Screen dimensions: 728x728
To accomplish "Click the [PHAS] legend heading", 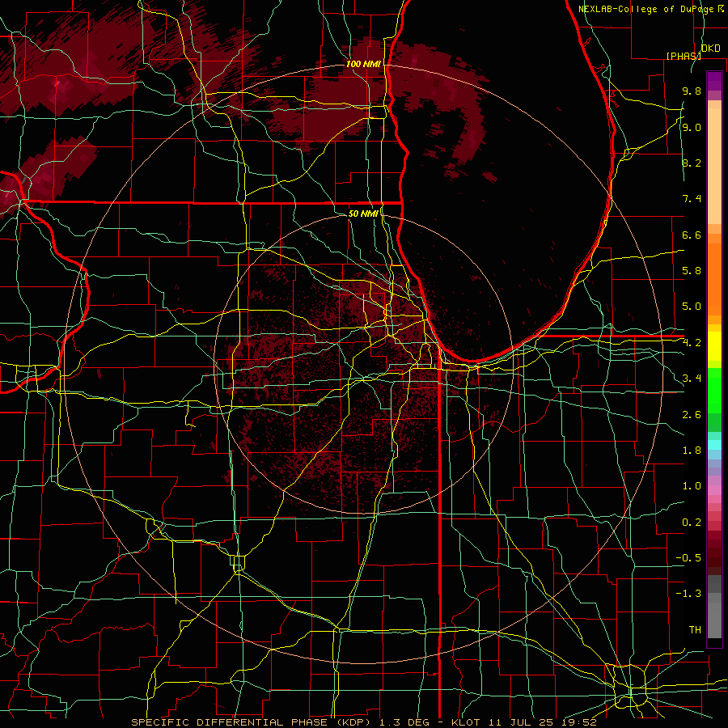I will click(x=684, y=56).
